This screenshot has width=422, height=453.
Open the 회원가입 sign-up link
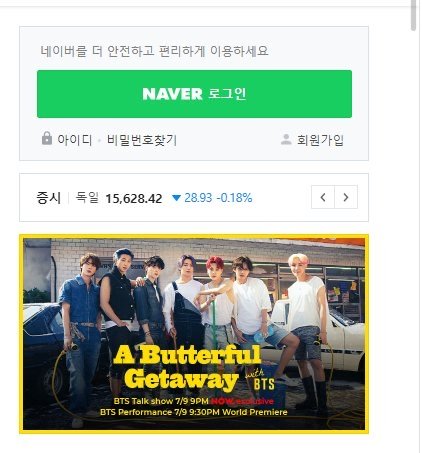coord(320,140)
